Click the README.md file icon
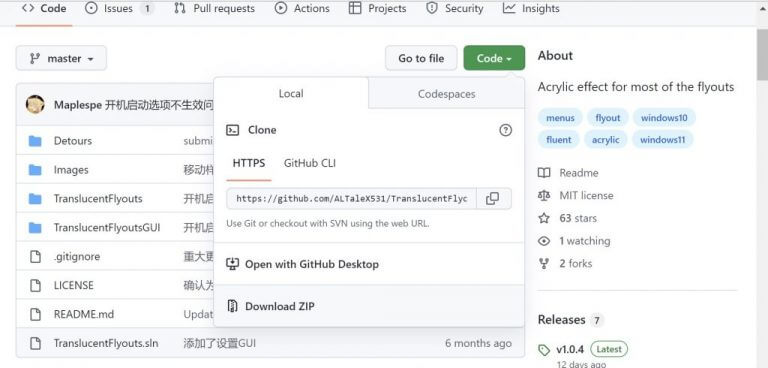768x368 pixels. click(x=35, y=314)
